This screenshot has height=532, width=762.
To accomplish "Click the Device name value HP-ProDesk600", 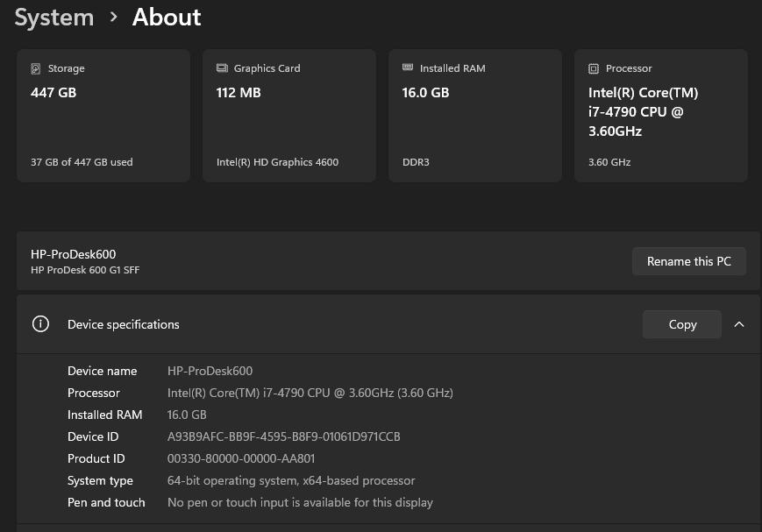I will pyautogui.click(x=210, y=371).
